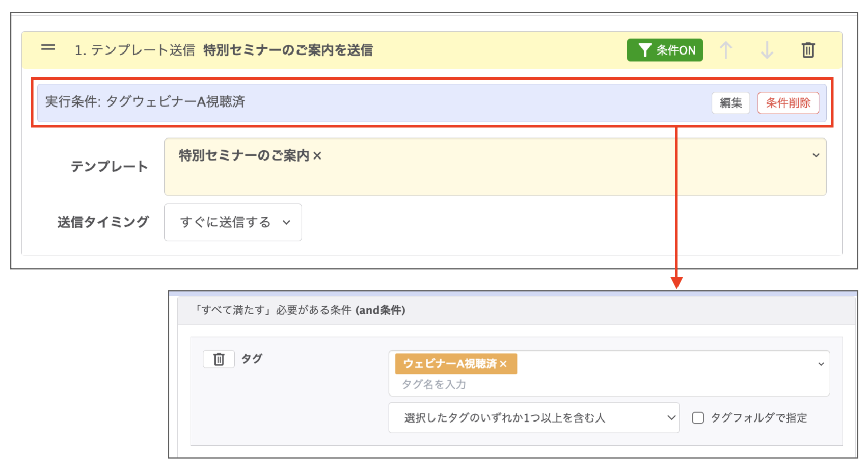Click the header title 特別セミナーのご案内を送信
Screen dimensions: 868x474
pos(288,50)
